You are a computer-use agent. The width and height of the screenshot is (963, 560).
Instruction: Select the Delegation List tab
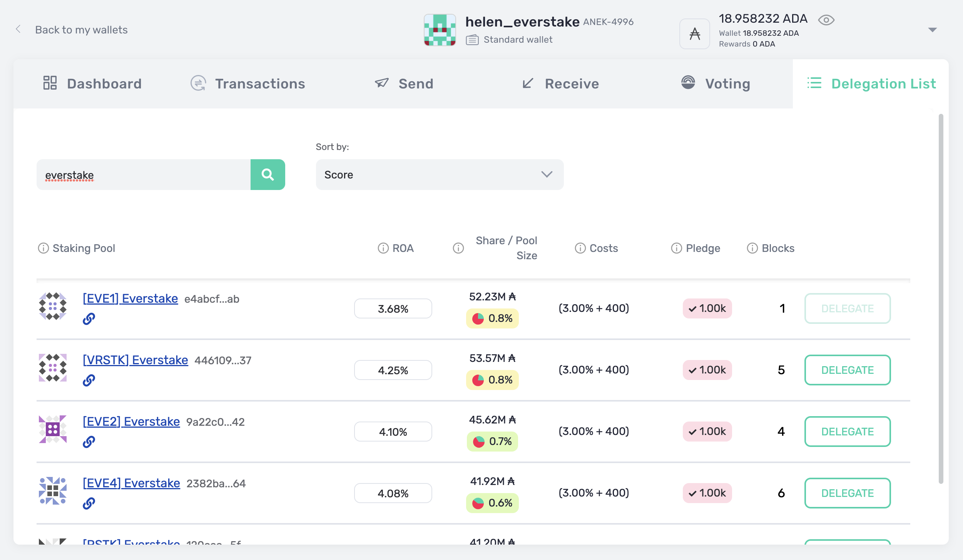pos(871,83)
